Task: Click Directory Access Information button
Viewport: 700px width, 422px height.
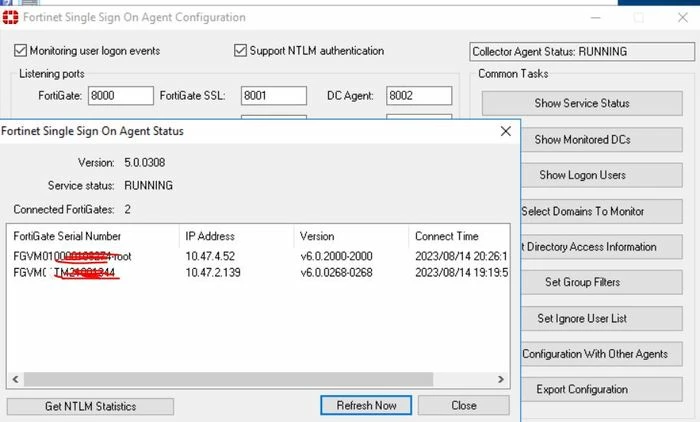Action: click(x=601, y=247)
